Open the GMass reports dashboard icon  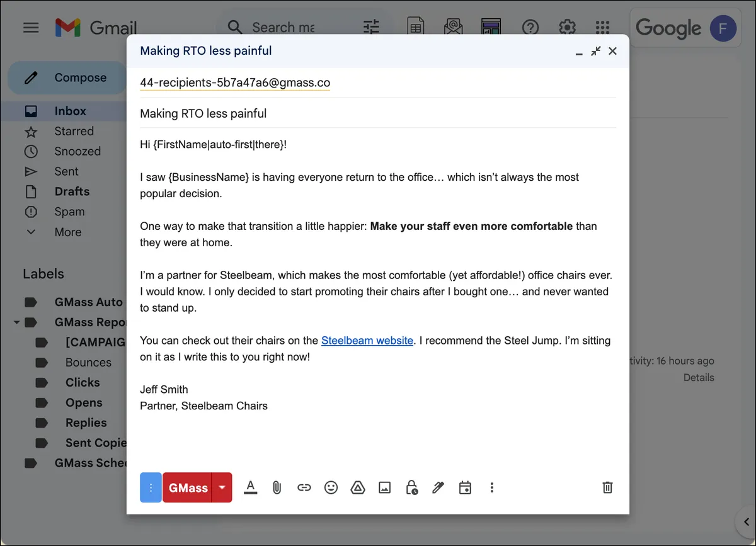tap(491, 27)
